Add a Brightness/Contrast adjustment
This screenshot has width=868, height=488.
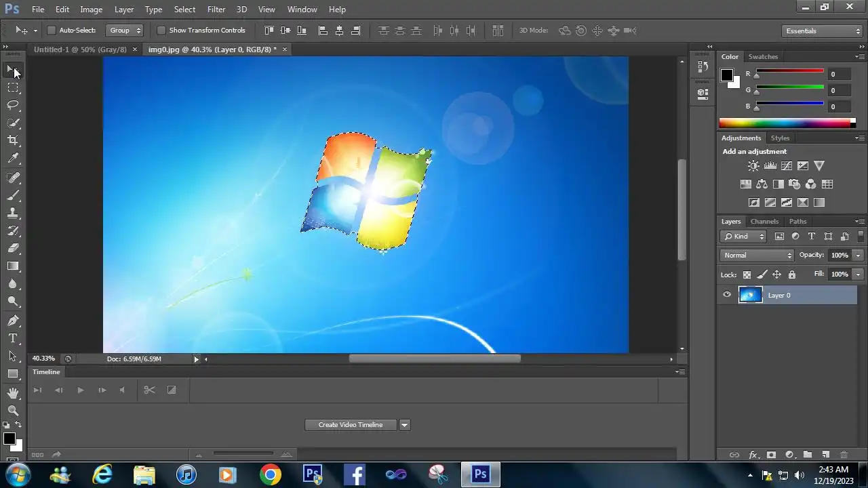tap(753, 165)
